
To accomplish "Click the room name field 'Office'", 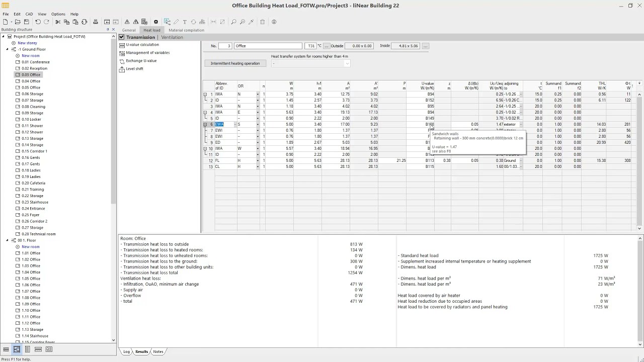I will pos(268,46).
